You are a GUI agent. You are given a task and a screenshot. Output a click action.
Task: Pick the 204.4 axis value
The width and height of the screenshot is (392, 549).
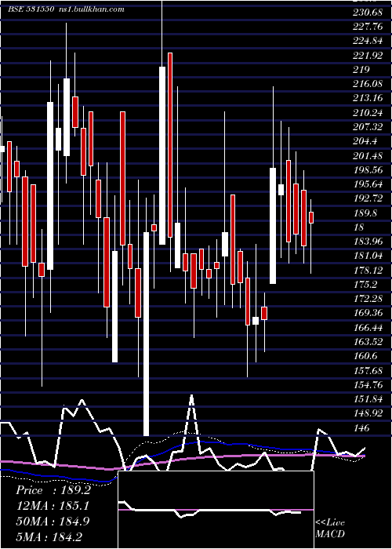click(365, 141)
